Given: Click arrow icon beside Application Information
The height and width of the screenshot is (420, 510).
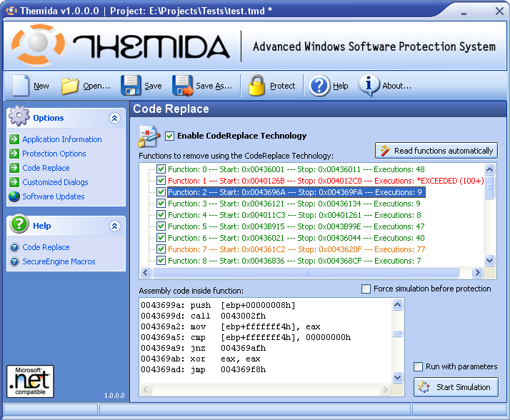Looking at the screenshot, I should click(x=14, y=139).
